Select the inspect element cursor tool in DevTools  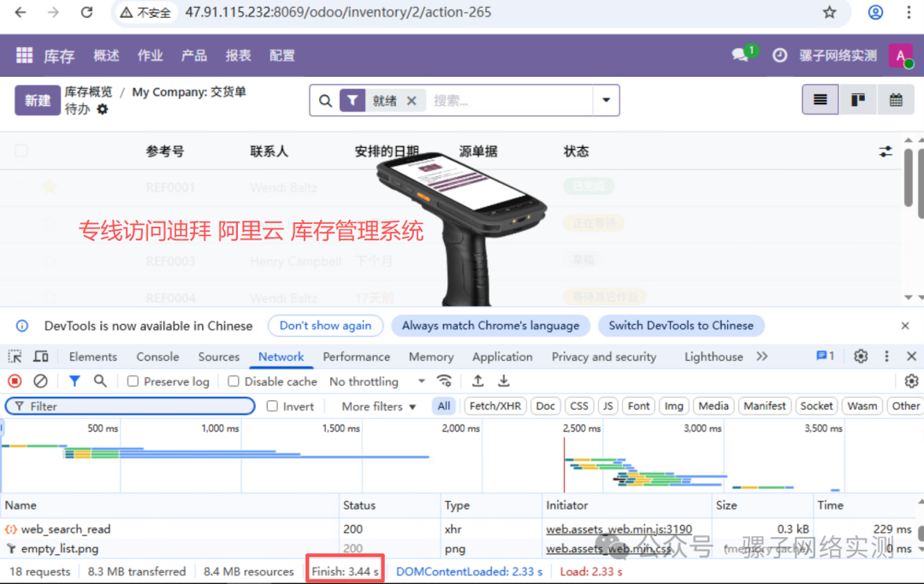click(13, 357)
